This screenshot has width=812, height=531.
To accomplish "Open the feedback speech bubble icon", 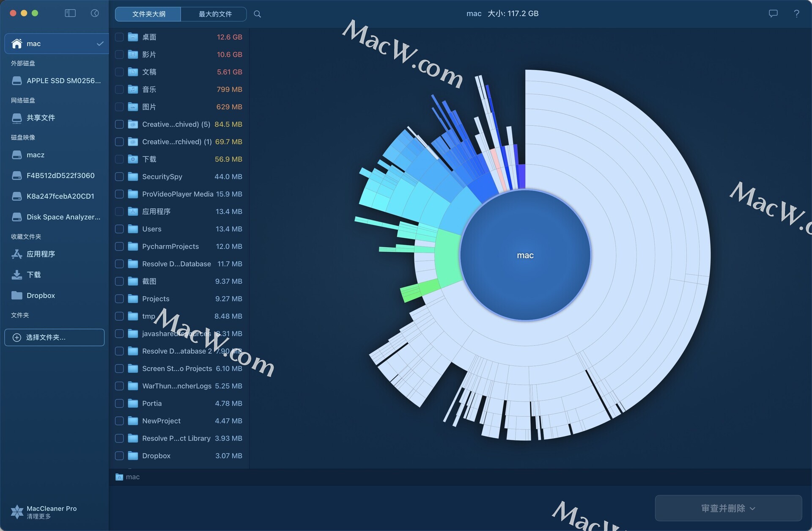I will coord(773,14).
